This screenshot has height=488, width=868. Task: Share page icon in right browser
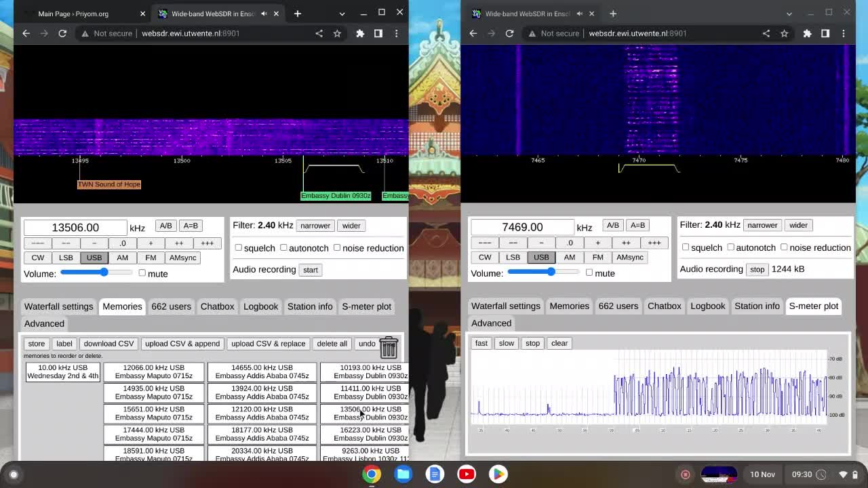pyautogui.click(x=766, y=33)
